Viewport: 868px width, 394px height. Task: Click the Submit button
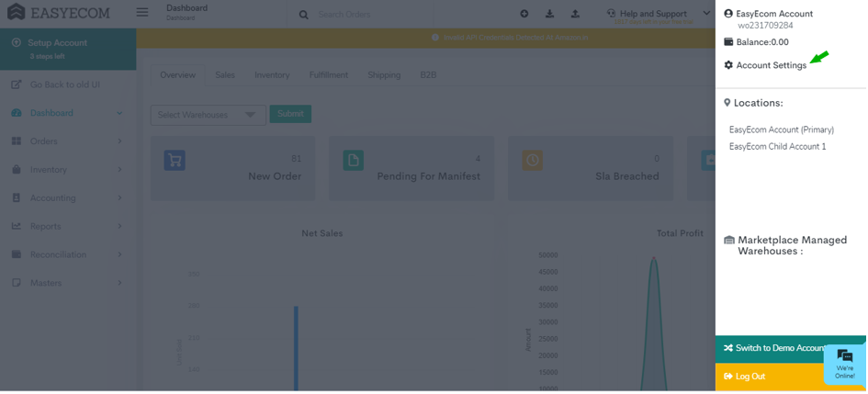pyautogui.click(x=290, y=114)
